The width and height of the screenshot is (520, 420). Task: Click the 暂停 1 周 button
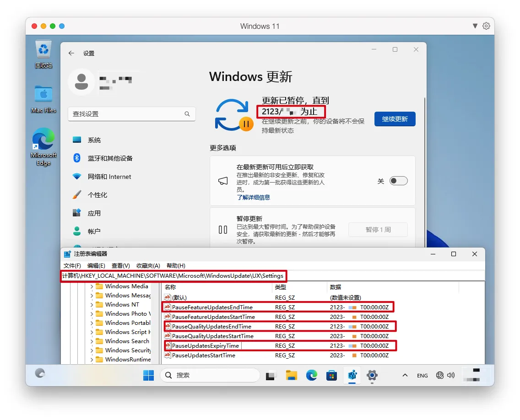tap(378, 230)
